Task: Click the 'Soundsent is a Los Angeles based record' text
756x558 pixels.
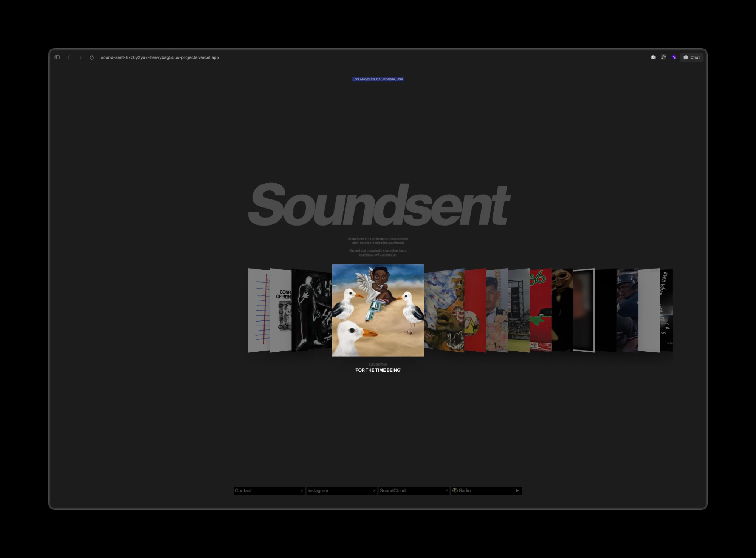Action: (x=378, y=239)
